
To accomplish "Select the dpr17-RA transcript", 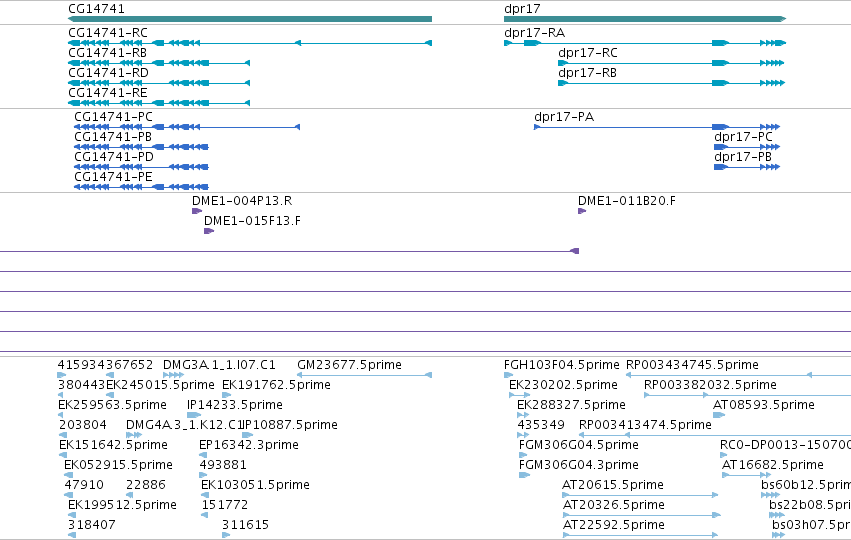I will pyautogui.click(x=645, y=43).
